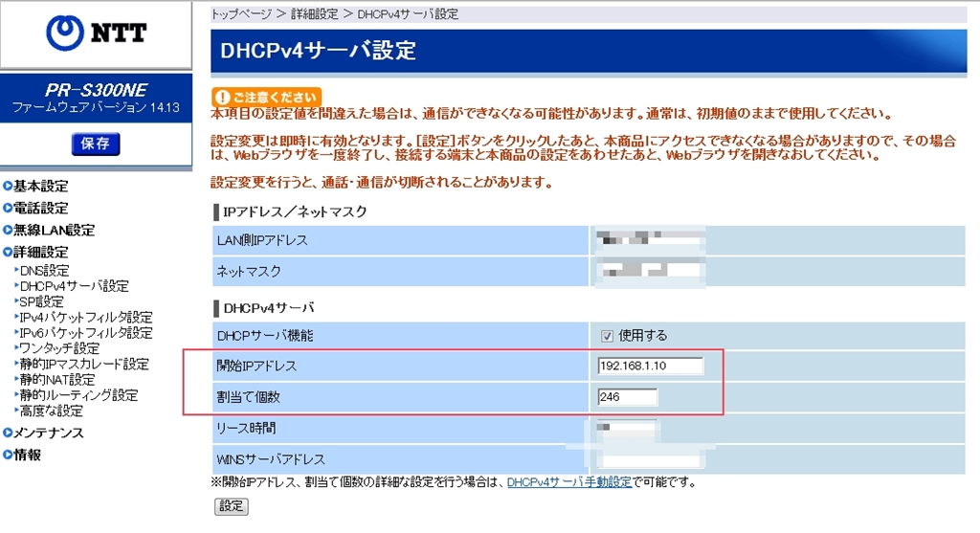Image resolution: width=980 pixels, height=533 pixels.
Task: Expand the 基本設定 menu section
Action: pos(35,186)
